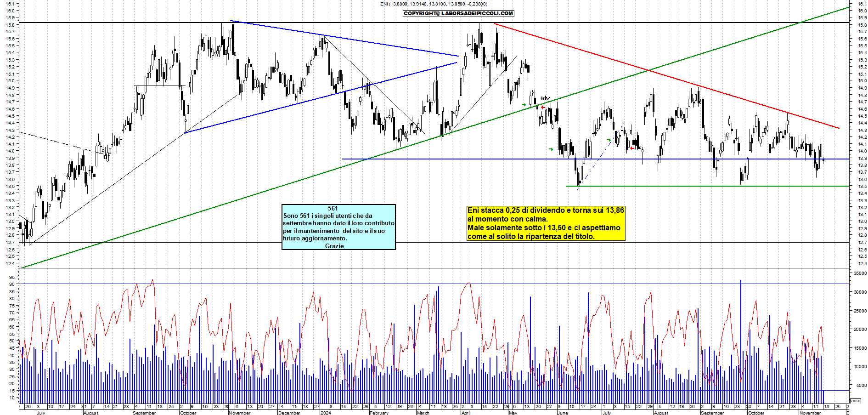Click 'Sono 561 i singoli utenti che da' line

click(328, 216)
